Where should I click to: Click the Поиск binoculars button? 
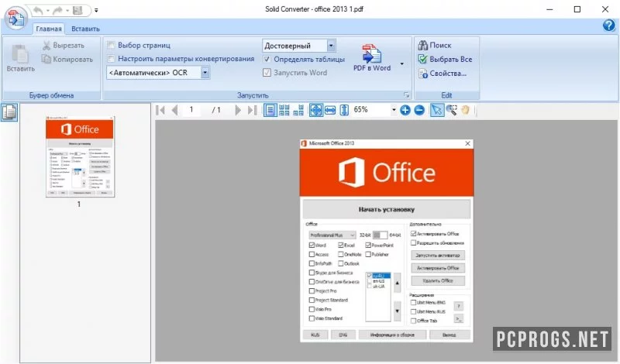tap(435, 46)
